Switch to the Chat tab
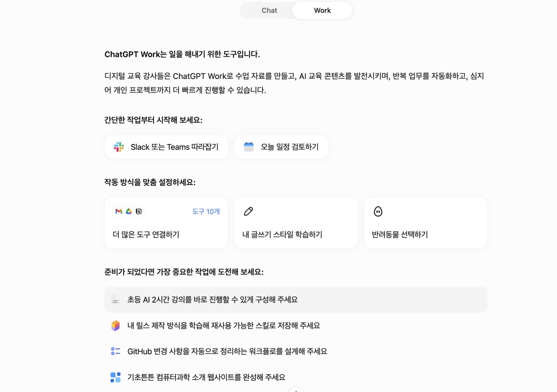 [269, 11]
